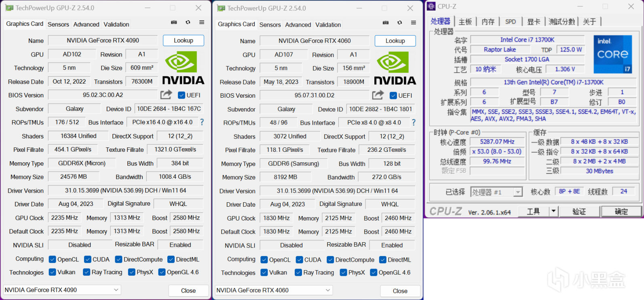Toggle DirectCompute checkbox in RTX 4090 window
Image resolution: width=644 pixels, height=300 pixels.
118,259
